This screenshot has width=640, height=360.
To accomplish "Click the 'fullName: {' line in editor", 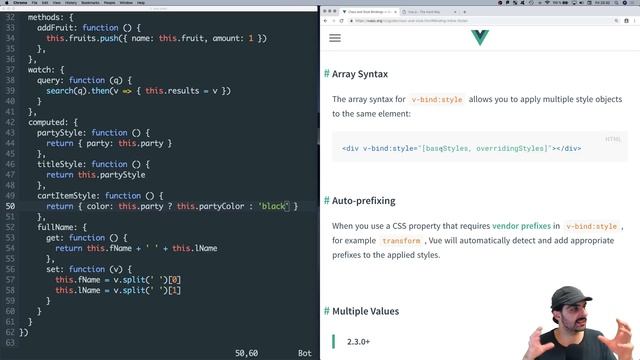I will pos(62,227).
